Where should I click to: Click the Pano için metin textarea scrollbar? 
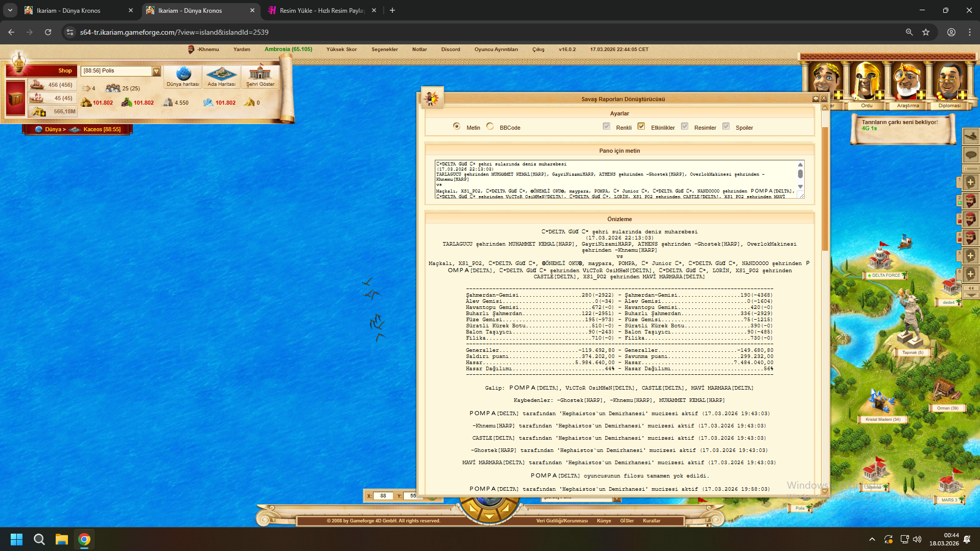point(800,175)
